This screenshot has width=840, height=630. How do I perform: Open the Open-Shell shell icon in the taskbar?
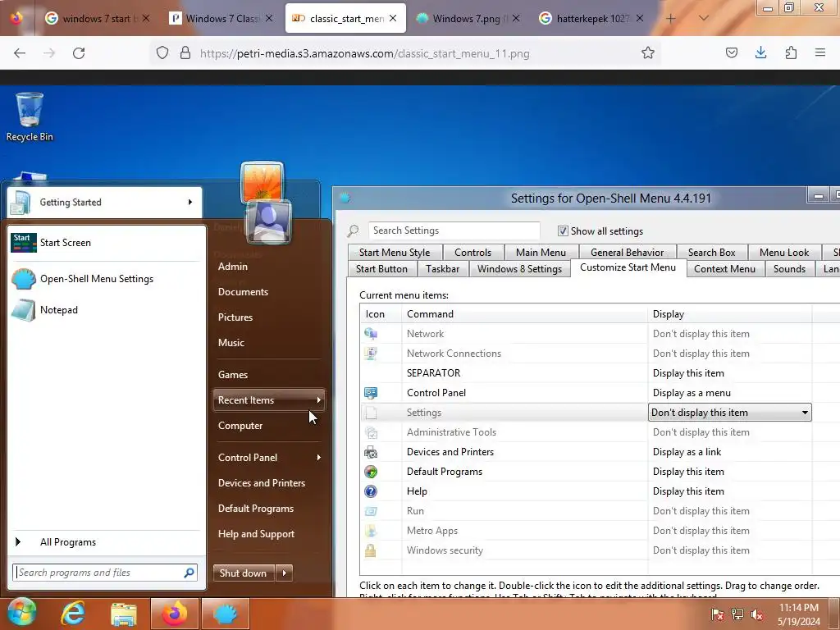[x=225, y=614]
